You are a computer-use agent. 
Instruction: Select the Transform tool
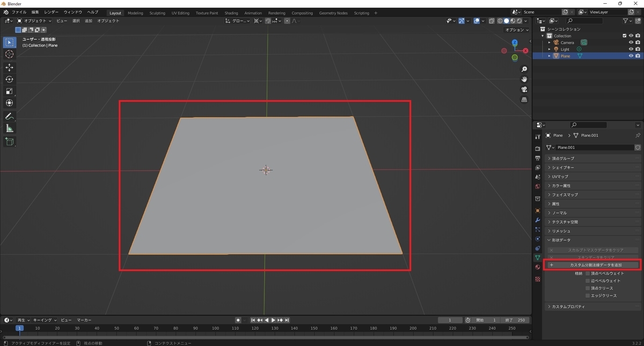[x=10, y=103]
